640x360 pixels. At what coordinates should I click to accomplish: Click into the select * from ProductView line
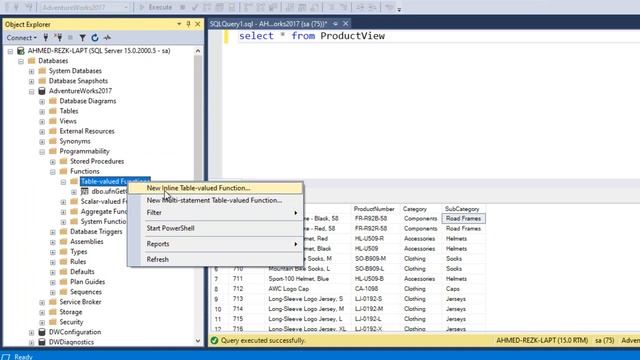click(312, 36)
